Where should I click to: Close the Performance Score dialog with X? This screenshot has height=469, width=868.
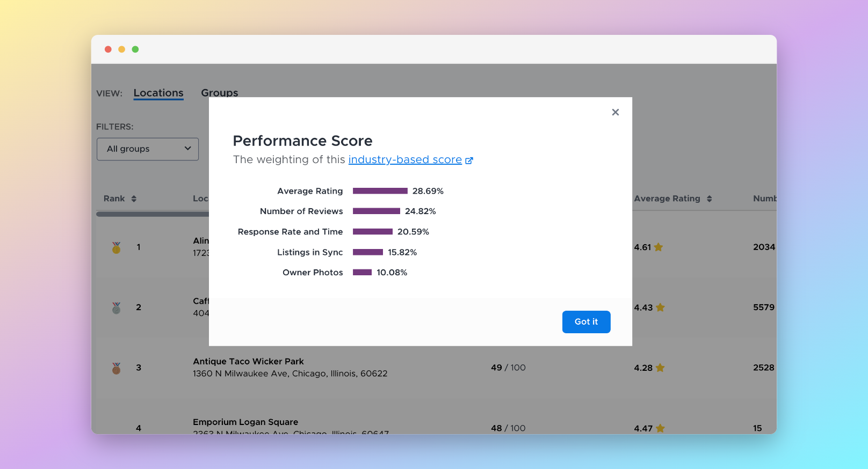[615, 112]
